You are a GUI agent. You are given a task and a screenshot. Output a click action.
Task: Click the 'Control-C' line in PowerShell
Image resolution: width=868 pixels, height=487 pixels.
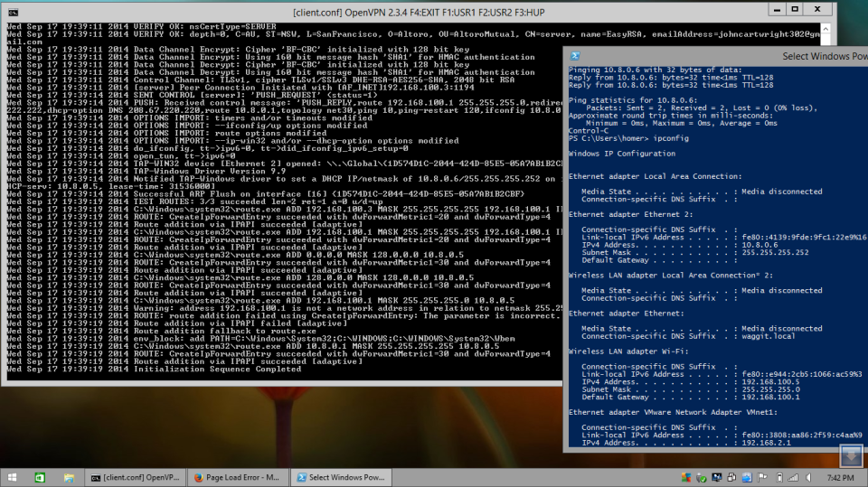tap(589, 131)
